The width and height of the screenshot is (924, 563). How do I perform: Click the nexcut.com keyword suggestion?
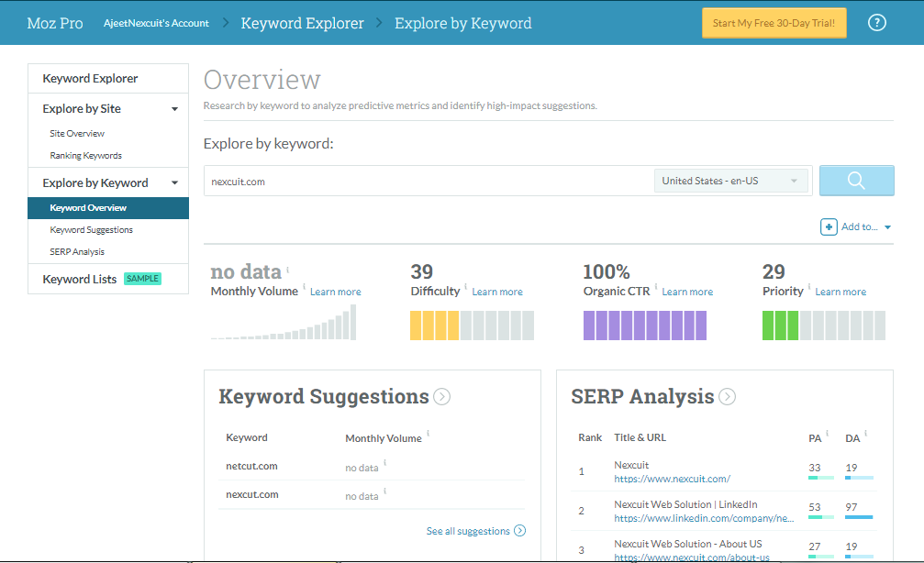(x=252, y=494)
